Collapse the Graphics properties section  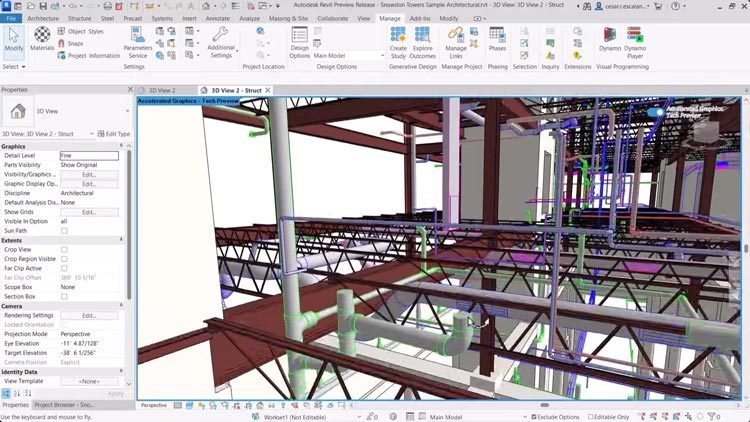click(121, 145)
